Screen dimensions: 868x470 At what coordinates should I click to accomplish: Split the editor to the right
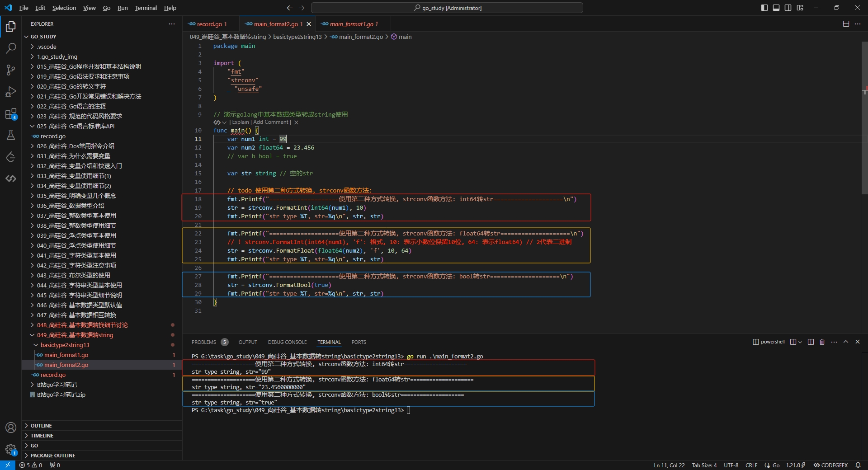[846, 24]
